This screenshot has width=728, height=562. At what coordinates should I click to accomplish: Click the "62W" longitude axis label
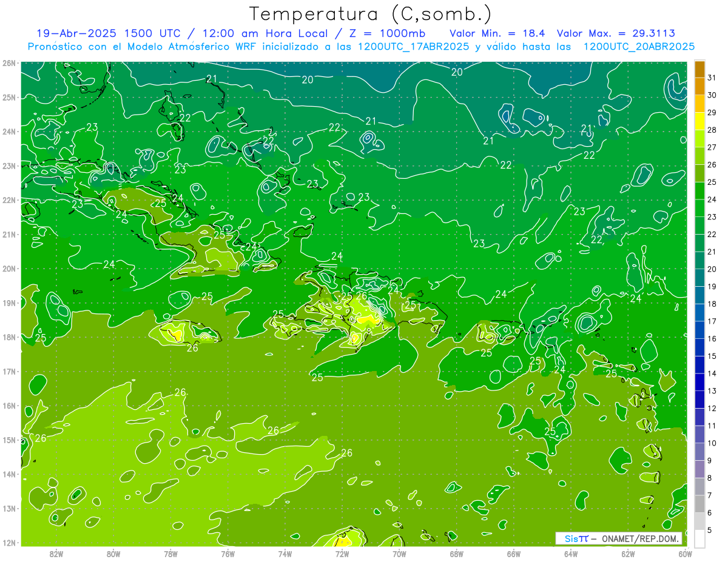tap(628, 554)
